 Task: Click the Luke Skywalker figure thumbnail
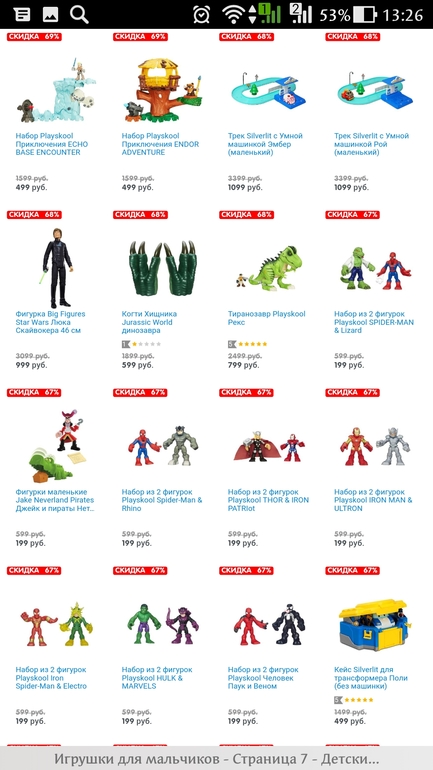coord(58,268)
